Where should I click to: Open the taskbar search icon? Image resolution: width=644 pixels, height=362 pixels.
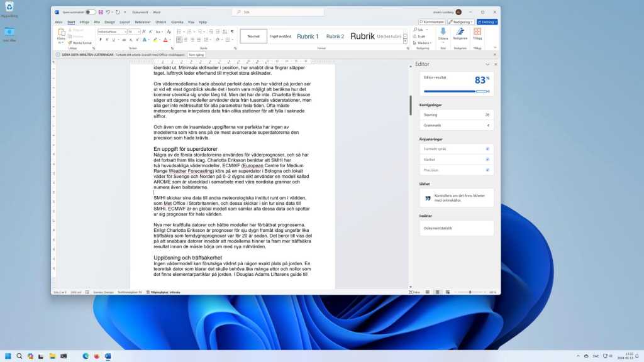point(19,356)
